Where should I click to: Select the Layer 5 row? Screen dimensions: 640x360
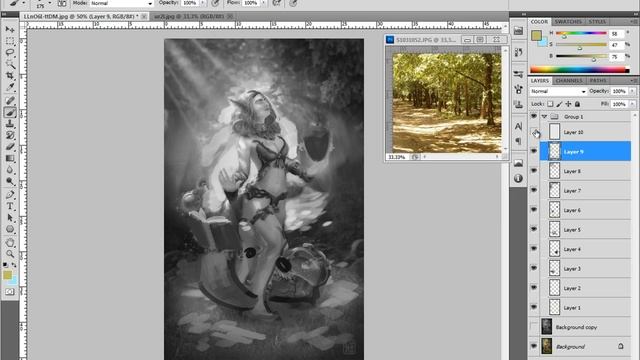coord(585,229)
